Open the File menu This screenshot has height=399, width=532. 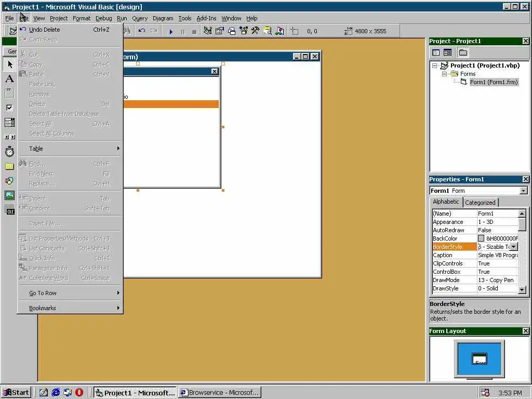[x=9, y=18]
